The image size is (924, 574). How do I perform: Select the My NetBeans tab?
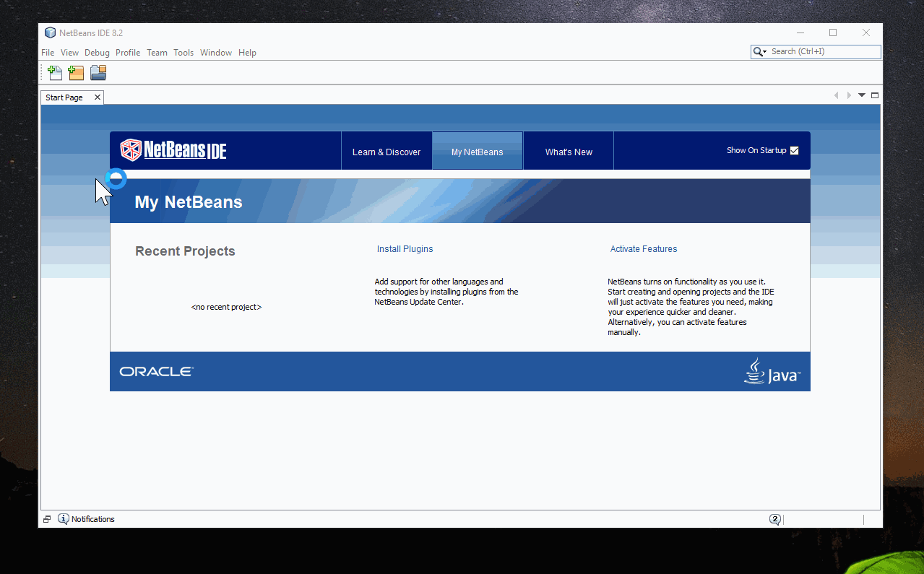pyautogui.click(x=478, y=151)
